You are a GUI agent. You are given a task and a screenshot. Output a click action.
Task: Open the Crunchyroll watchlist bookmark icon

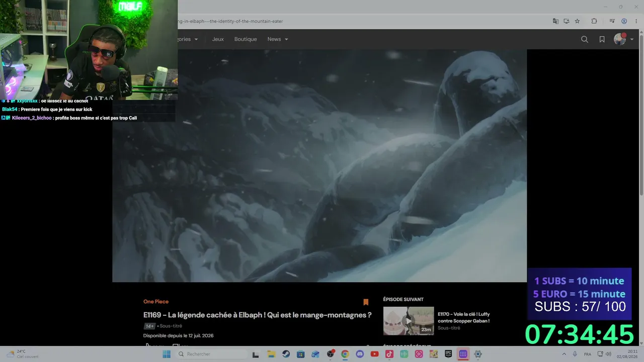tap(602, 39)
